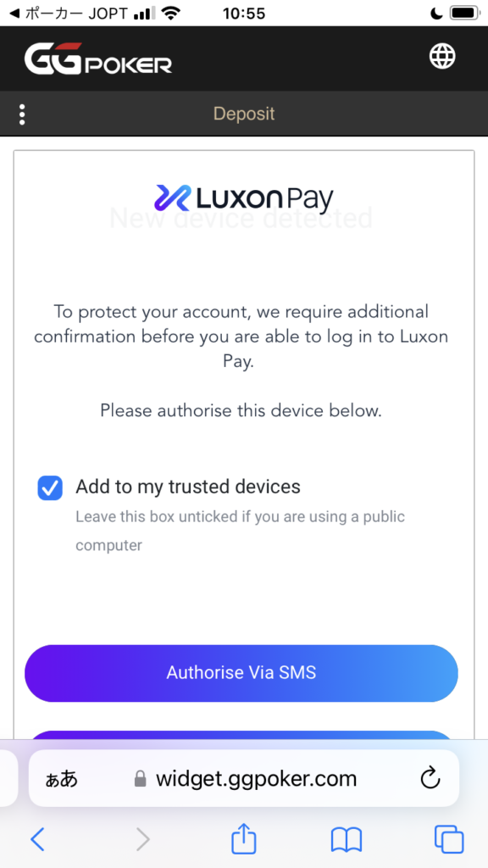Tap the GGPoker logo
This screenshot has height=868, width=488.
click(98, 58)
